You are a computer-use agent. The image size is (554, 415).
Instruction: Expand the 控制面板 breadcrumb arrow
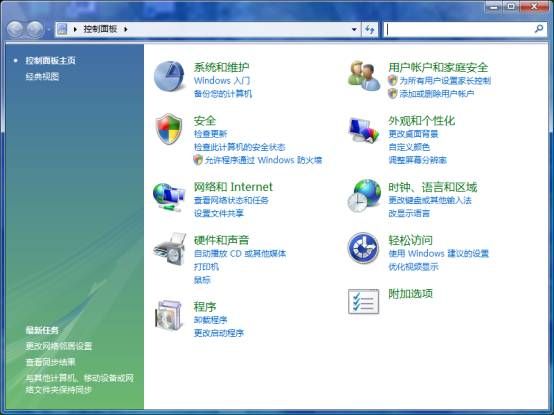[x=126, y=29]
